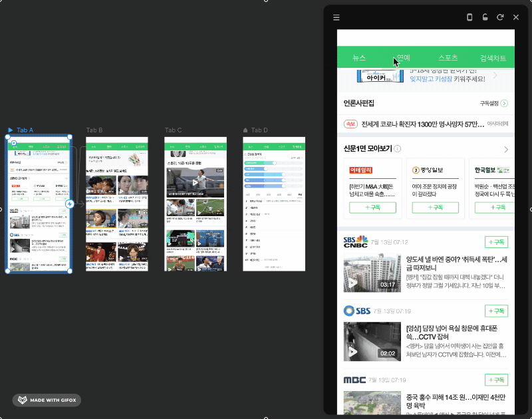Screen dimensions: 532x419
Task: Select the Tab D artboard label
Action: click(x=259, y=130)
